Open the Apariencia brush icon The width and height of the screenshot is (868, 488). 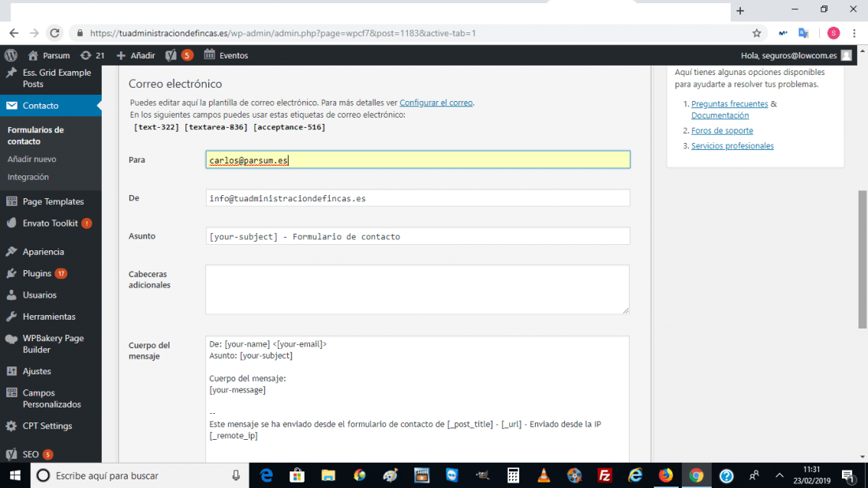(12, 251)
